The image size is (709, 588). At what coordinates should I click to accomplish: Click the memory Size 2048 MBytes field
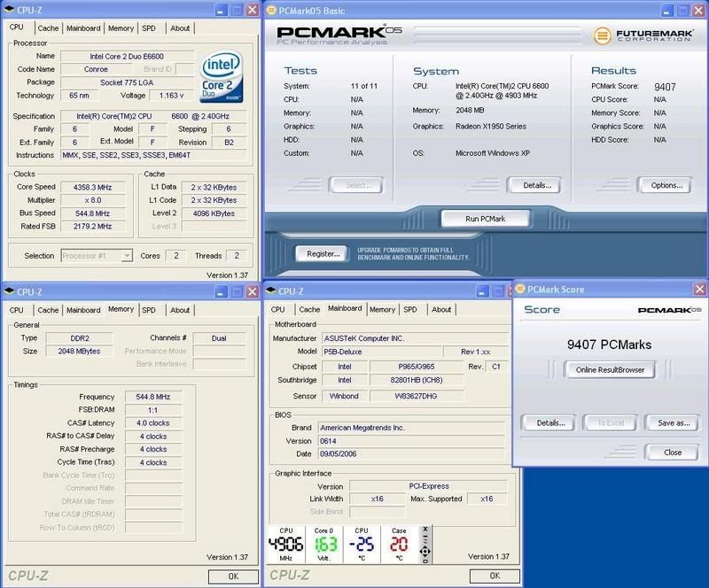(79, 352)
